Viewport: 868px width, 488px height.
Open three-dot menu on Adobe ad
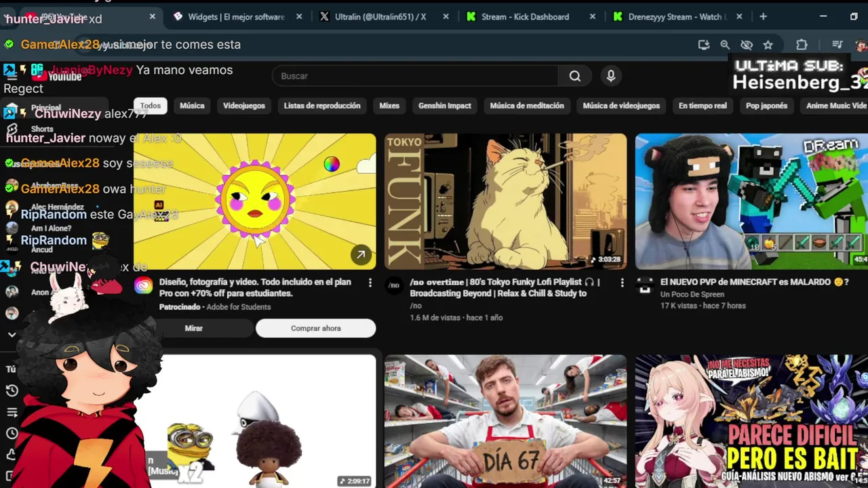pyautogui.click(x=370, y=283)
